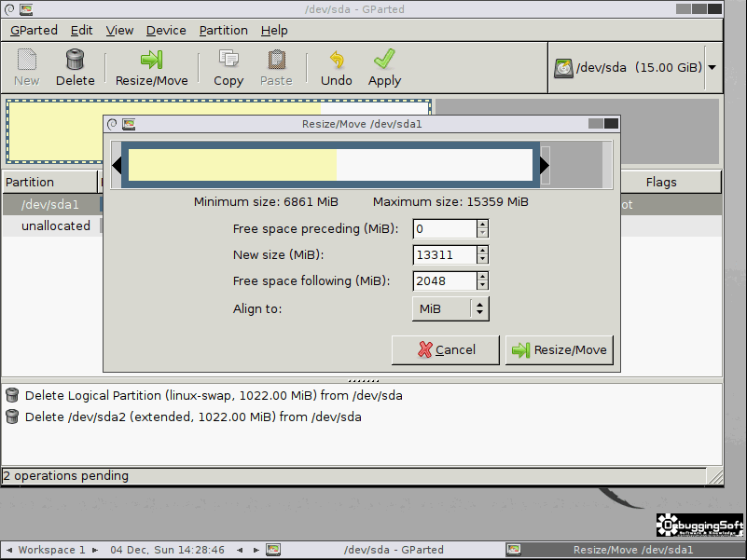
Task: Click the Delete trash can icon
Action: 75,59
